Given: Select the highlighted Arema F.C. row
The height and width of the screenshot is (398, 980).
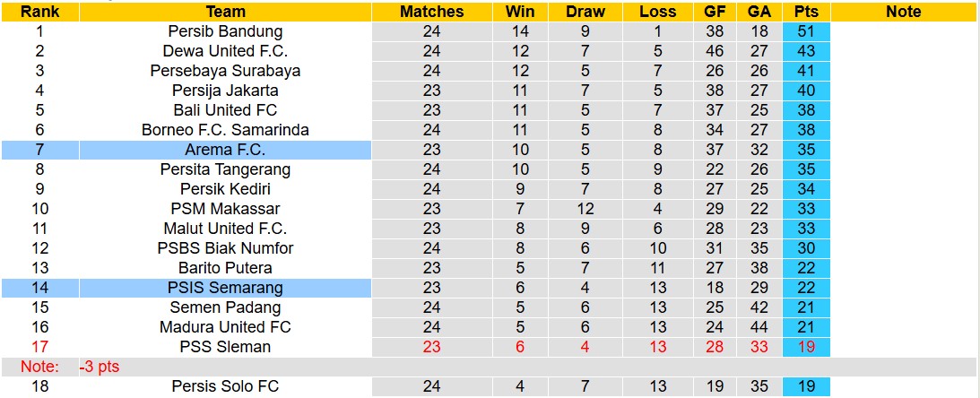Looking at the screenshot, I should pyautogui.click(x=225, y=150).
